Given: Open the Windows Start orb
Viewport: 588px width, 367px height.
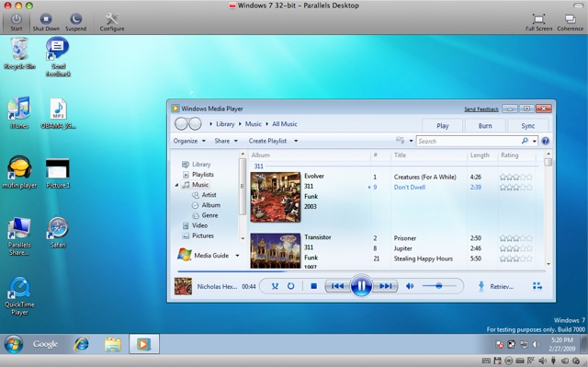Looking at the screenshot, I should (x=14, y=344).
